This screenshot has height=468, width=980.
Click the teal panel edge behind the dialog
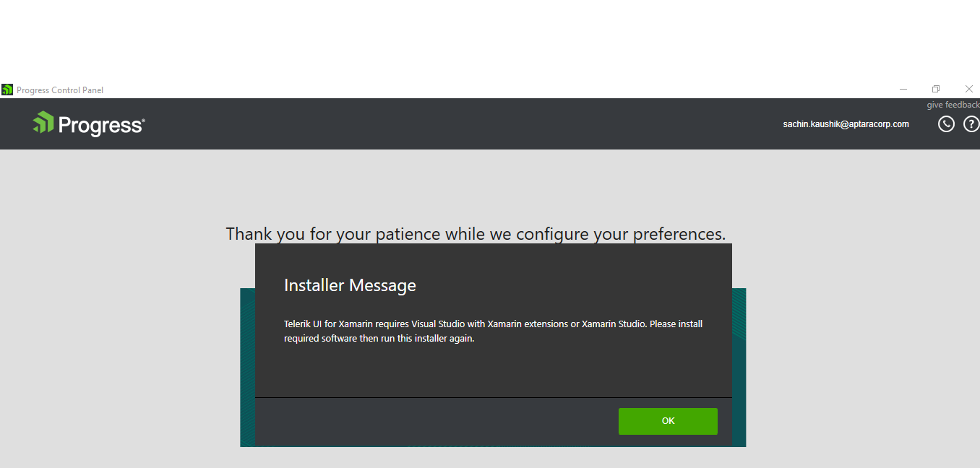click(x=739, y=361)
